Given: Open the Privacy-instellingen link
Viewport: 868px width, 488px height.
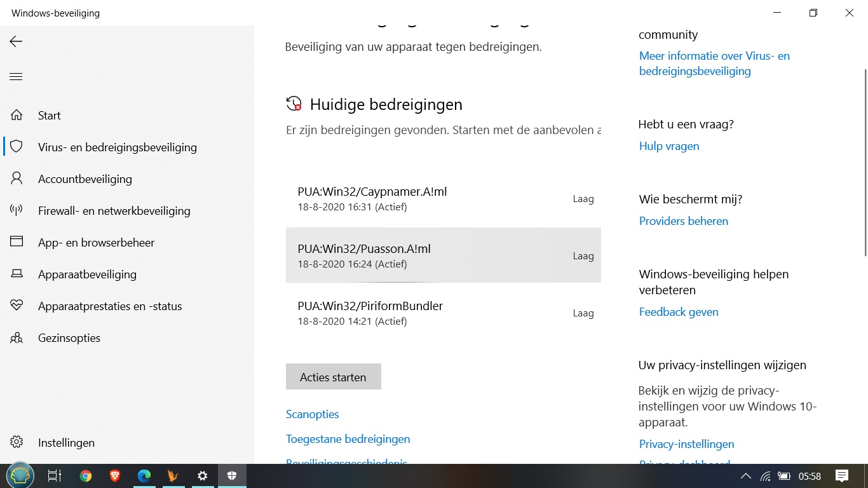Looking at the screenshot, I should coord(686,444).
